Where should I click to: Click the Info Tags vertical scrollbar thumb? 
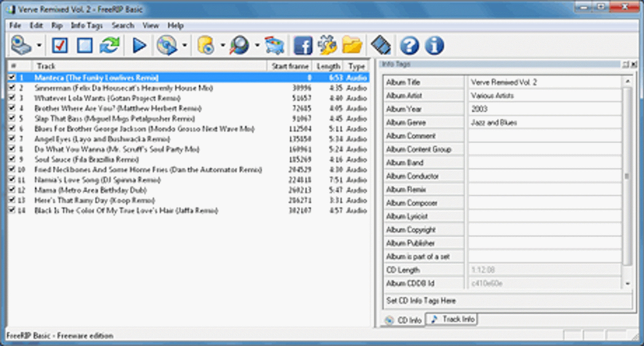[x=627, y=176]
